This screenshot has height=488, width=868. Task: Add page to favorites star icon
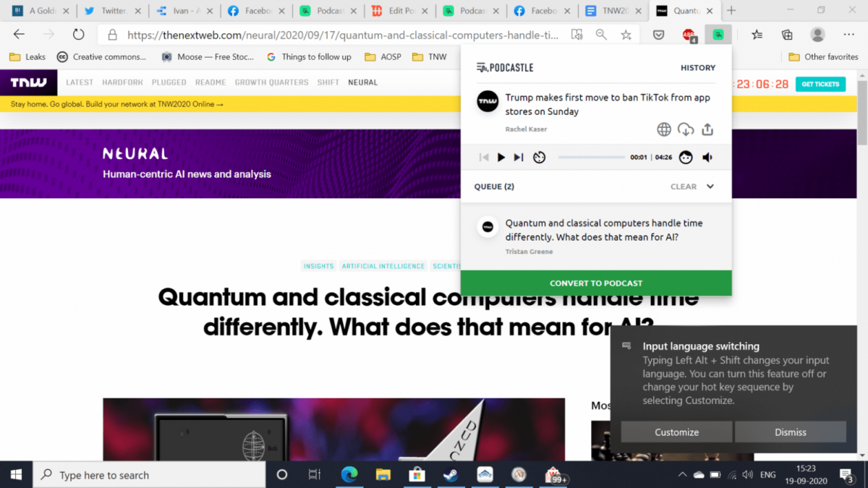point(626,35)
